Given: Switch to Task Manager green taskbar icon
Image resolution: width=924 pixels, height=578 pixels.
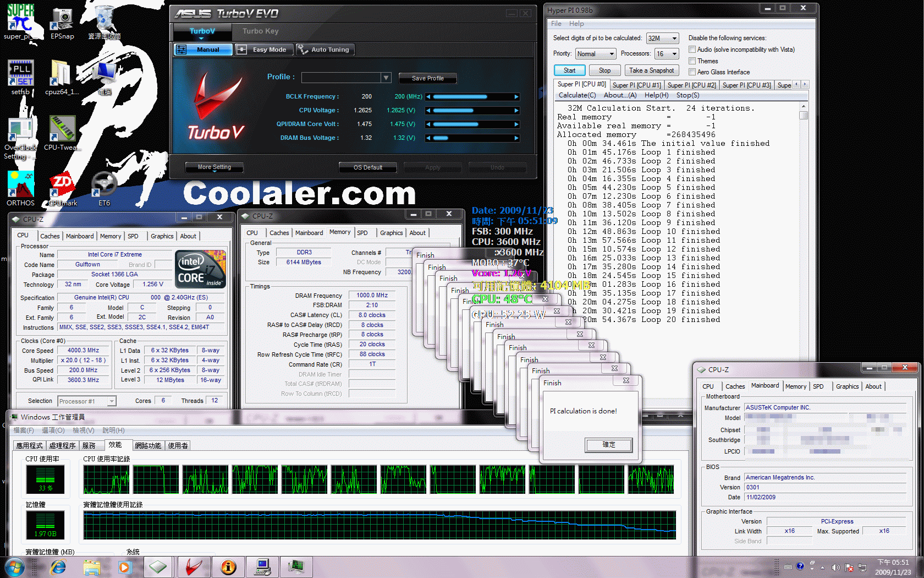Looking at the screenshot, I should [296, 567].
